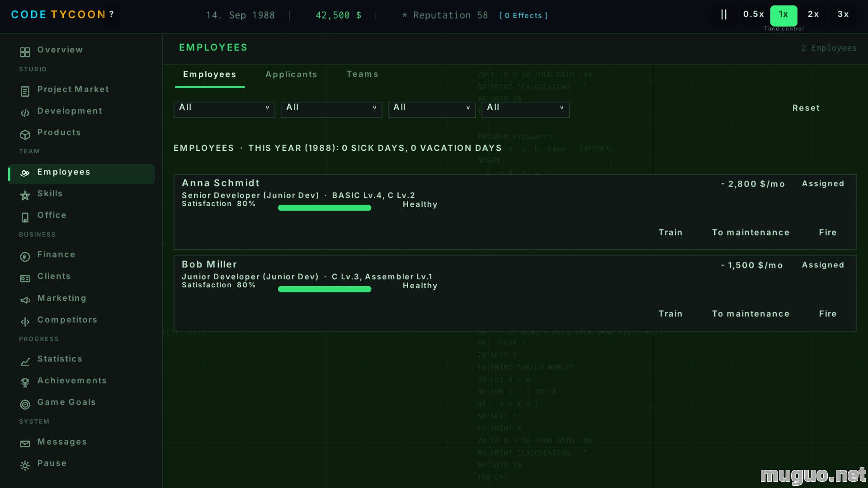The width and height of the screenshot is (868, 488).
Task: Set game speed to 2x
Action: tap(813, 14)
